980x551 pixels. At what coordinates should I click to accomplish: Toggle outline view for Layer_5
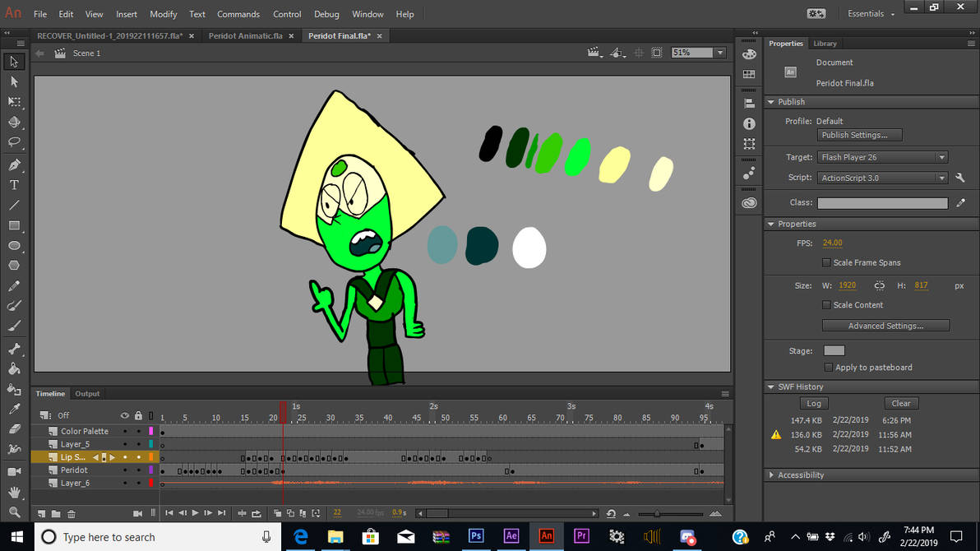151,444
